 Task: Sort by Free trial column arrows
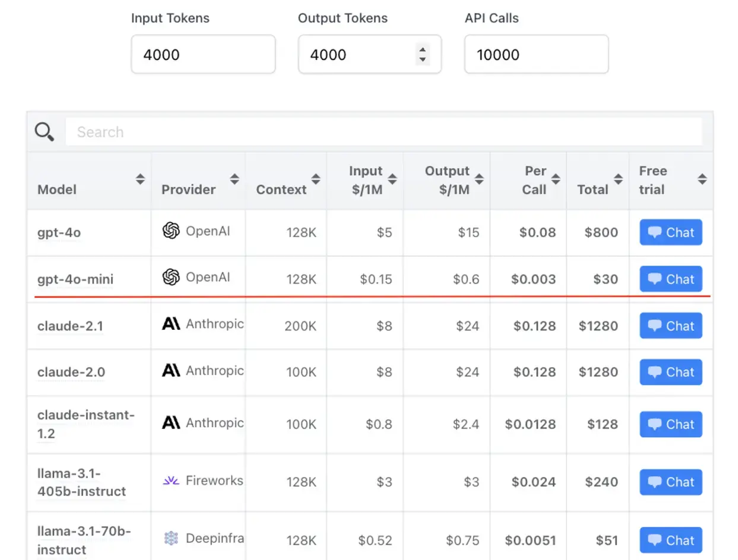pyautogui.click(x=702, y=179)
